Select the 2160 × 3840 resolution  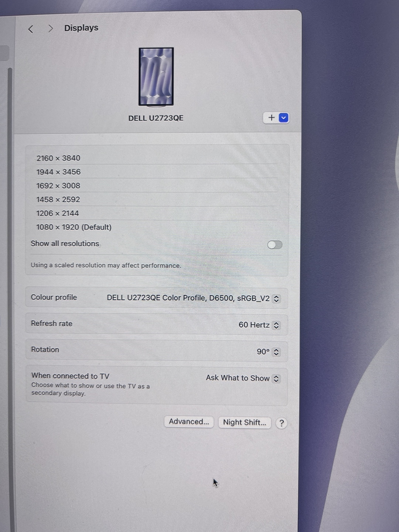pyautogui.click(x=157, y=158)
